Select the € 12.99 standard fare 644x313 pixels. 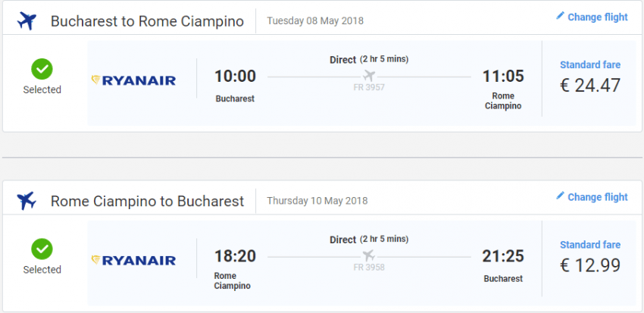(x=589, y=264)
